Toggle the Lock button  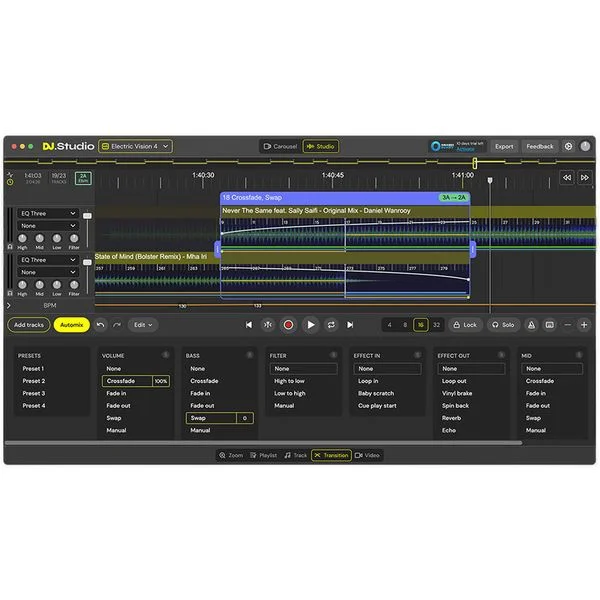tap(465, 325)
